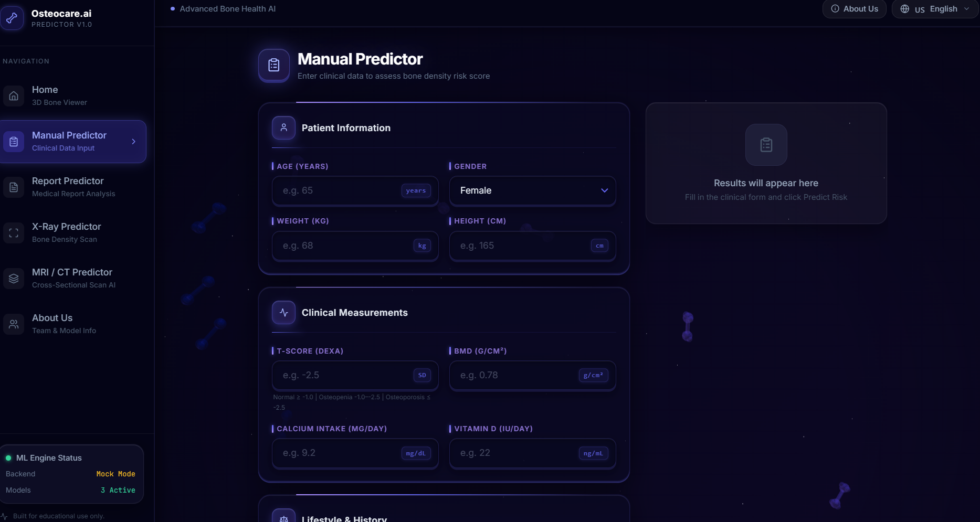Screen dimensions: 980x522
Task: Open About Us in the sidebar navigation
Action: pos(73,324)
